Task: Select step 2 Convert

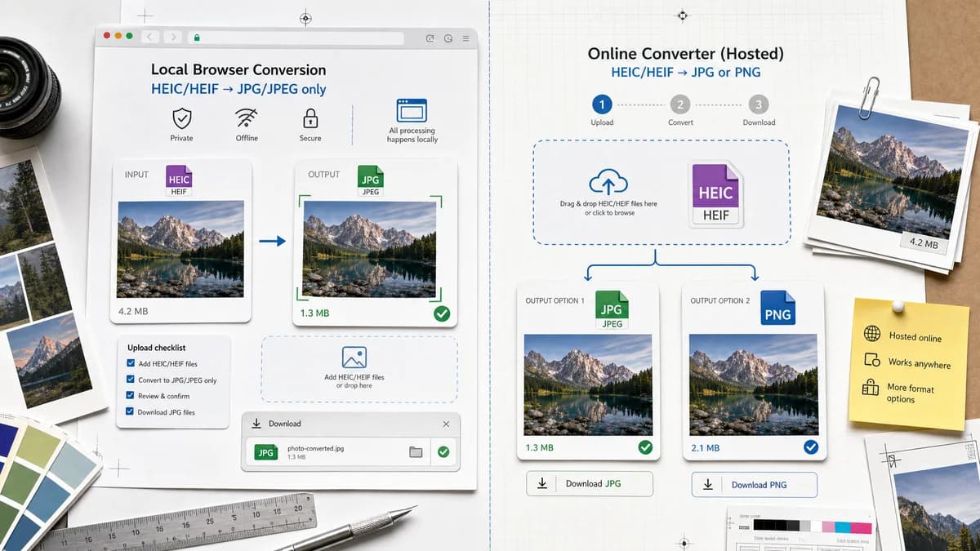Action: pos(680,104)
